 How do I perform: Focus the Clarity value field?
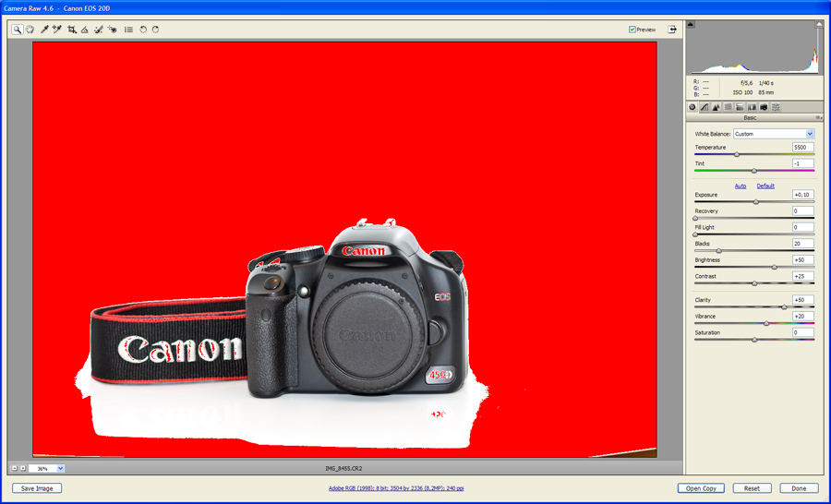pos(803,300)
